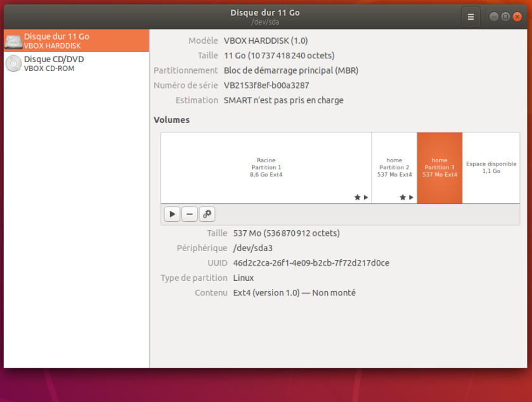Click the UUID value text
This screenshot has height=402, width=532.
point(311,263)
